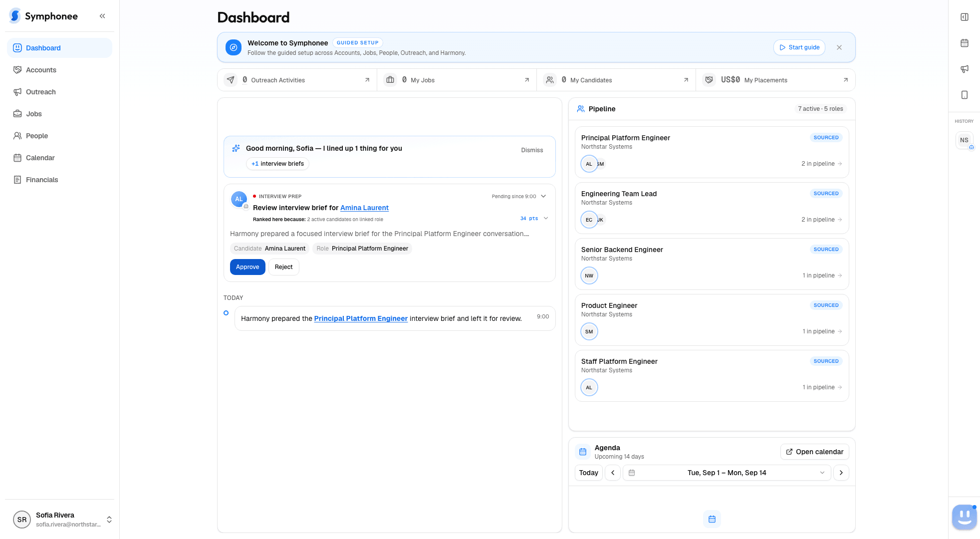Open the Symphonee logo home

pos(44,16)
